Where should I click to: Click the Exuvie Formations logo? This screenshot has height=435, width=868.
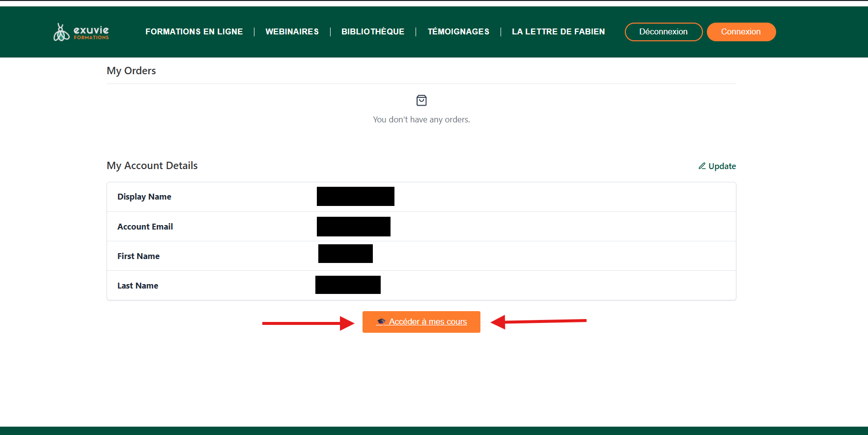click(81, 32)
